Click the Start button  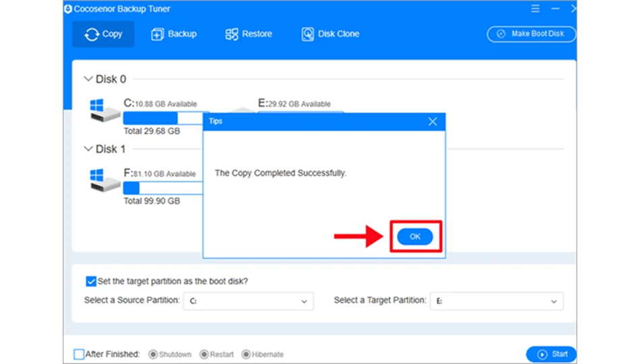tap(551, 354)
